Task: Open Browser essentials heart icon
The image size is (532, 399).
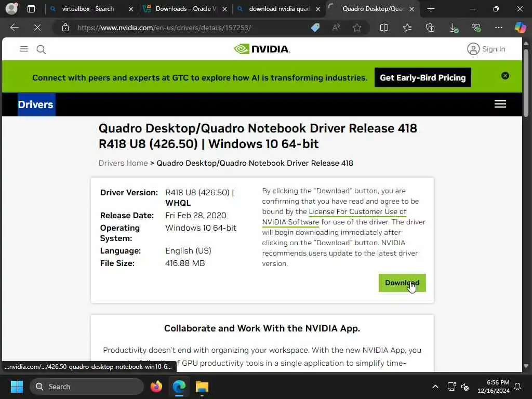Action: 476,28
